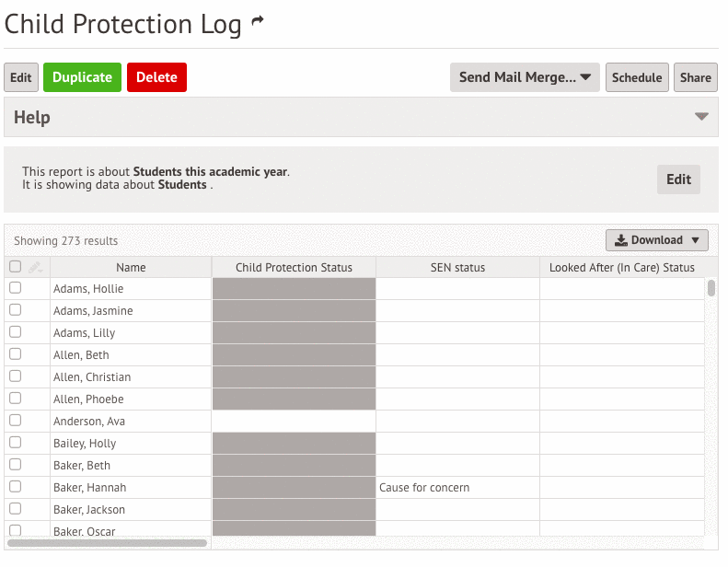Click the vertical scrollbar of the table
Viewport: 728px width, 567px height.
(711, 289)
